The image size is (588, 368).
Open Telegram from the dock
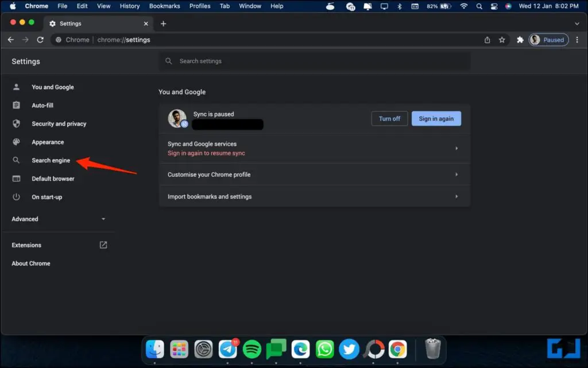tap(227, 349)
